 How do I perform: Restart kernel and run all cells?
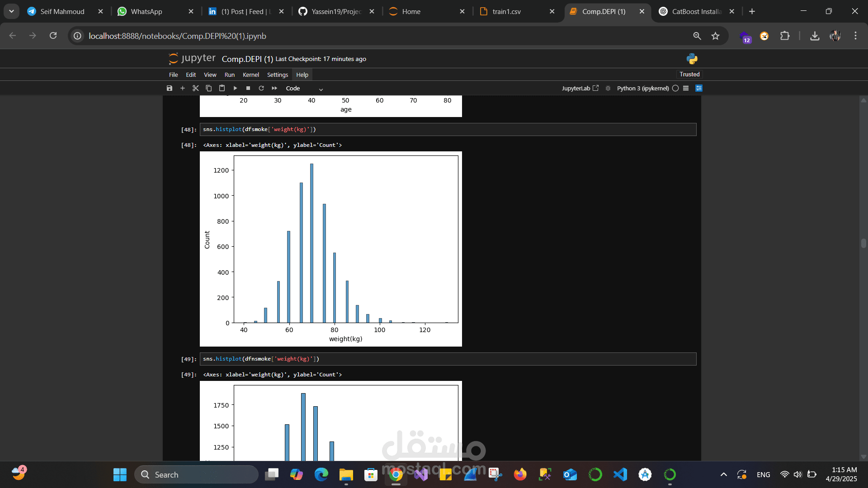click(274, 88)
